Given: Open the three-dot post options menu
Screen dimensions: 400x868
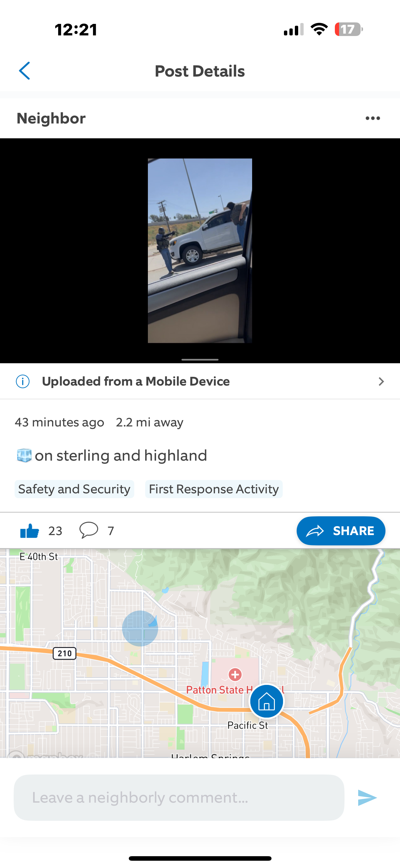Looking at the screenshot, I should [373, 118].
